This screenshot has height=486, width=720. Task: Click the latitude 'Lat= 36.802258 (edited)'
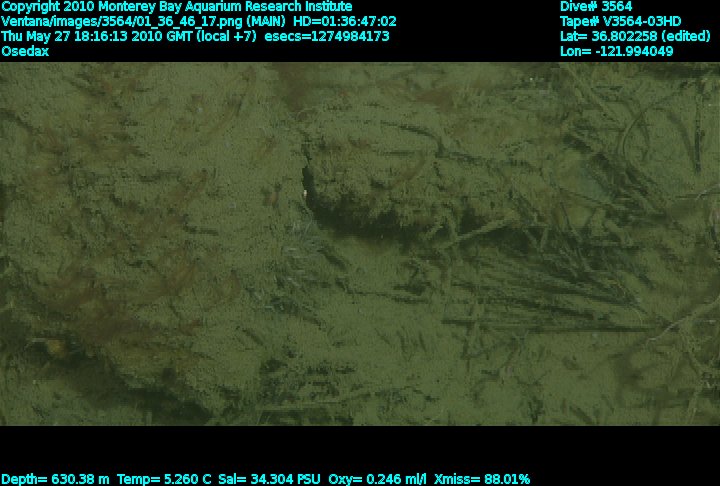(x=635, y=36)
